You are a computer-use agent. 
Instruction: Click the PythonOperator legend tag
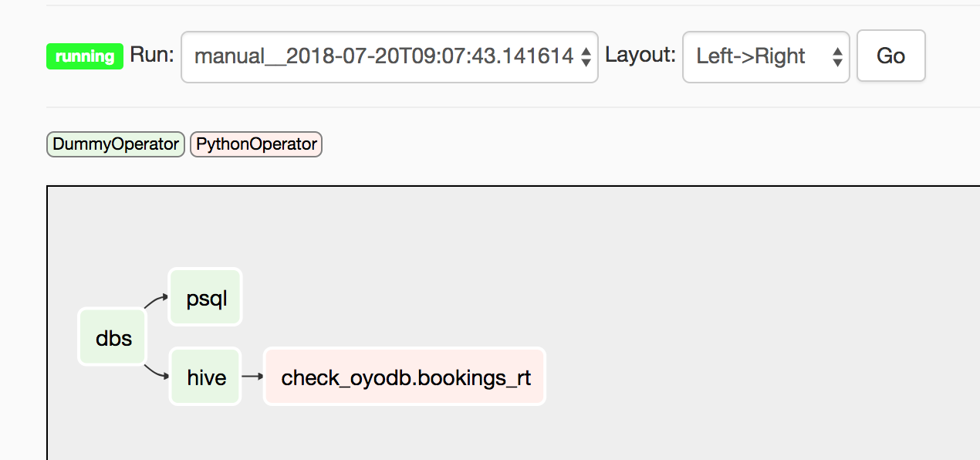(256, 144)
